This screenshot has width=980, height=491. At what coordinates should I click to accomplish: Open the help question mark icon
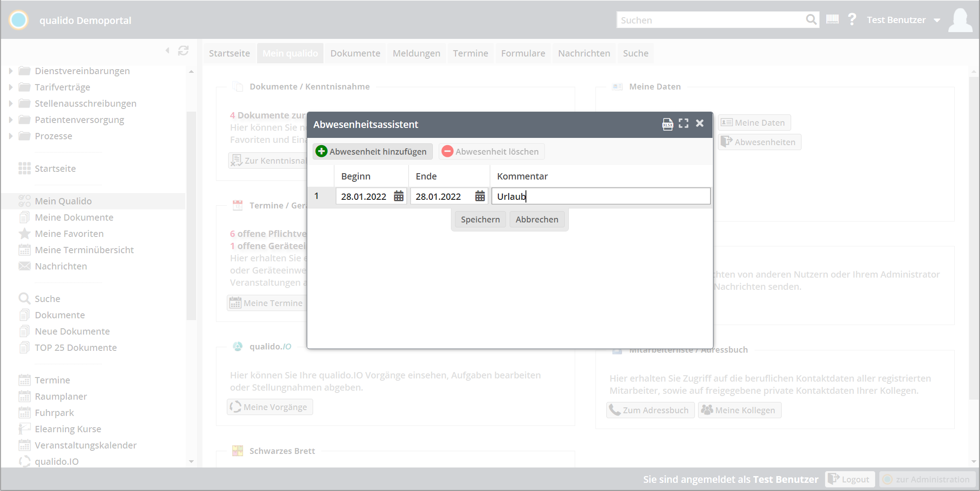(852, 19)
